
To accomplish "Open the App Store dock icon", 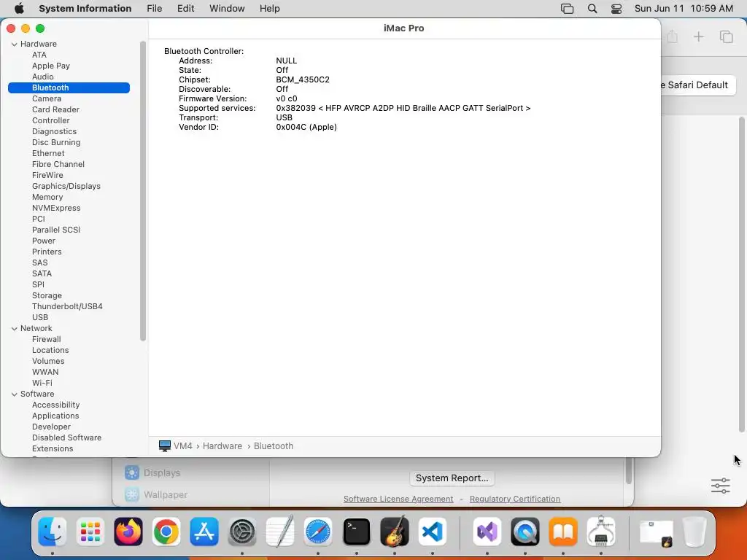I will click(204, 532).
